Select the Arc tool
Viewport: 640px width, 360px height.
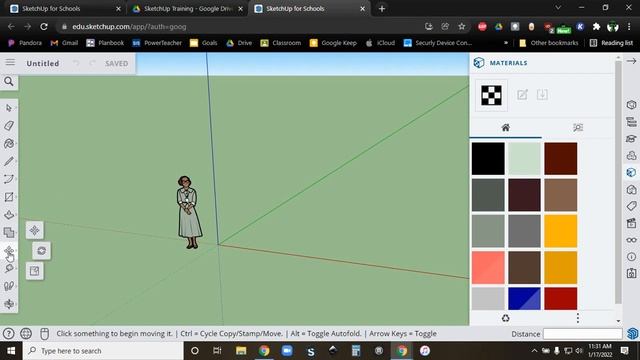click(x=9, y=179)
